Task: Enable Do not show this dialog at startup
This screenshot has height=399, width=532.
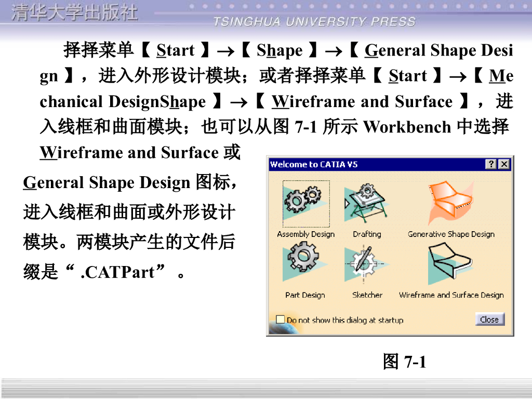Action: 280,320
